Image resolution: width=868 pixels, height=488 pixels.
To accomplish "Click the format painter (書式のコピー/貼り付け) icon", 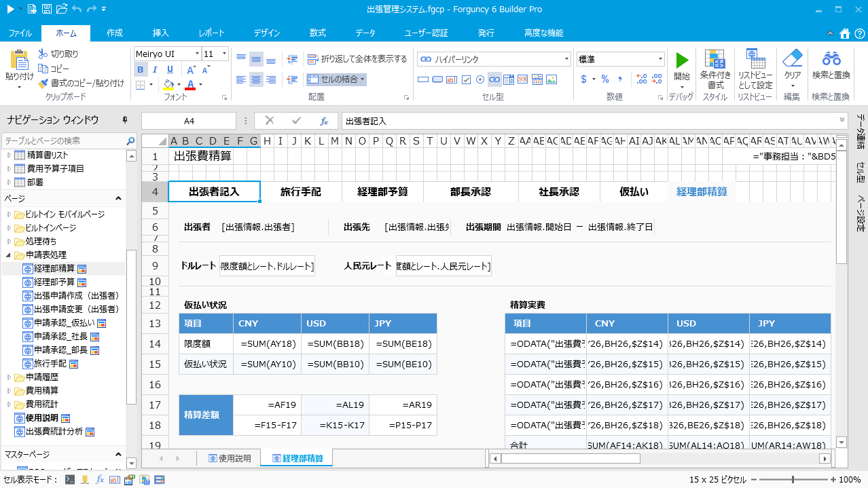I will coord(43,83).
